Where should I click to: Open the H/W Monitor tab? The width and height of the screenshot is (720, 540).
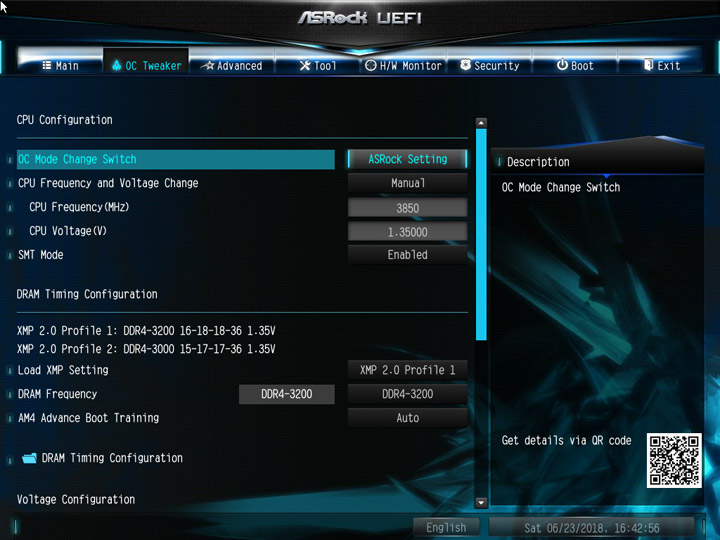point(403,65)
